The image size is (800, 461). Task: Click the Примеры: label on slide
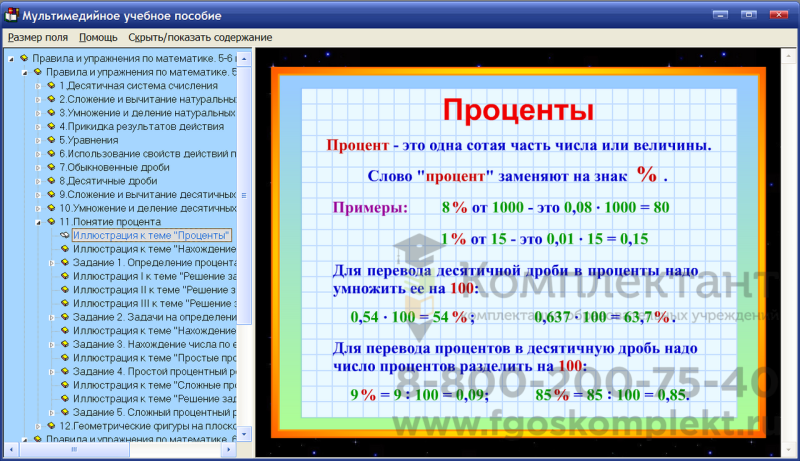[370, 208]
